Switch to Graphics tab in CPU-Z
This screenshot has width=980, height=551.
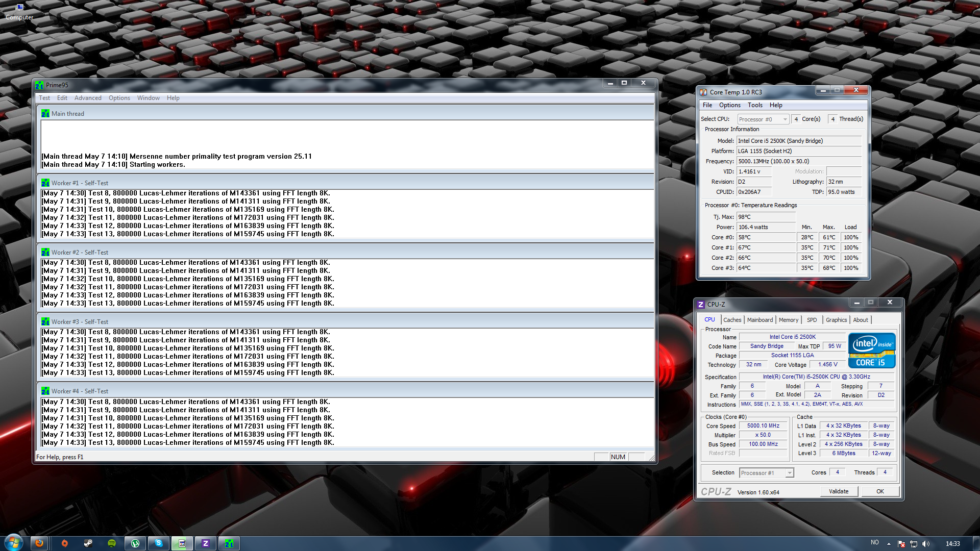(x=837, y=320)
